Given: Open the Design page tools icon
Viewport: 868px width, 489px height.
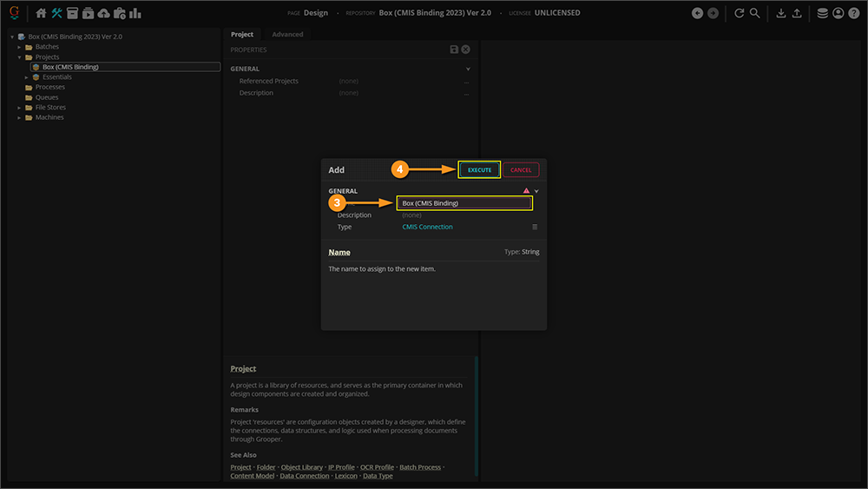Looking at the screenshot, I should tap(56, 13).
